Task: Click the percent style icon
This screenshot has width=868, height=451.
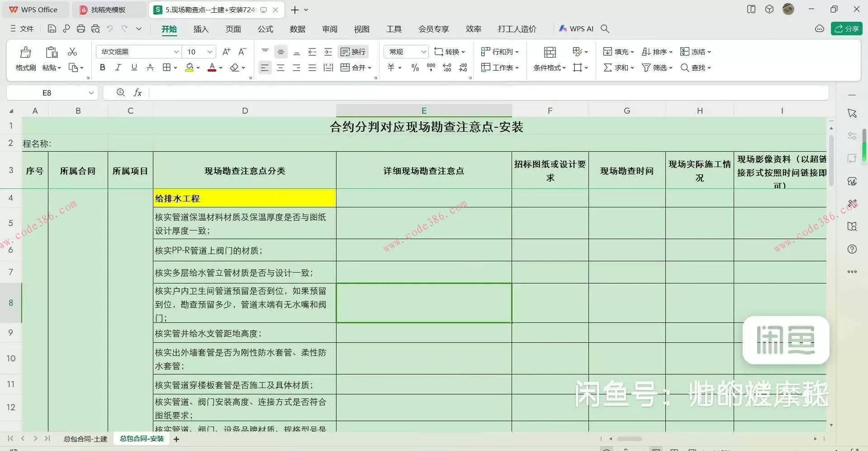Action: pyautogui.click(x=415, y=67)
